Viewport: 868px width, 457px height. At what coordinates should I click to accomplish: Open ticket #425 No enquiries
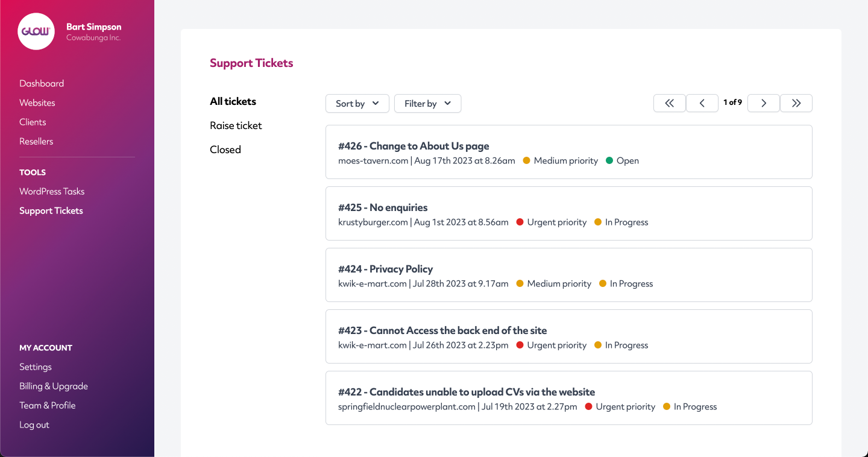(383, 207)
